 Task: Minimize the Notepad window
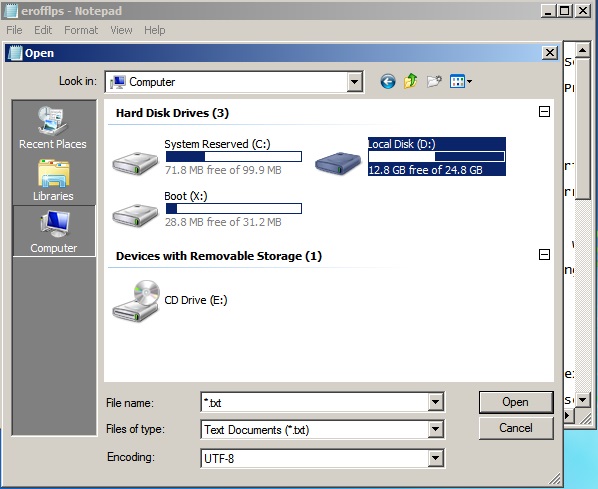pos(548,11)
